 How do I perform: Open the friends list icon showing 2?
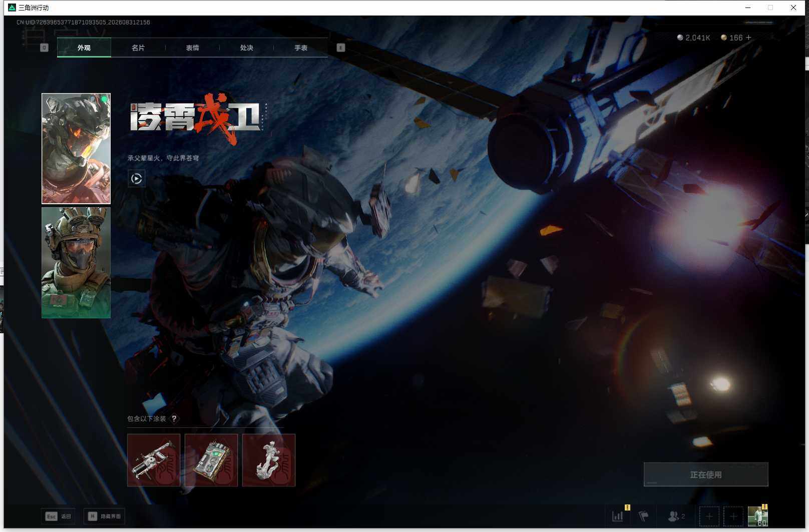pyautogui.click(x=676, y=516)
